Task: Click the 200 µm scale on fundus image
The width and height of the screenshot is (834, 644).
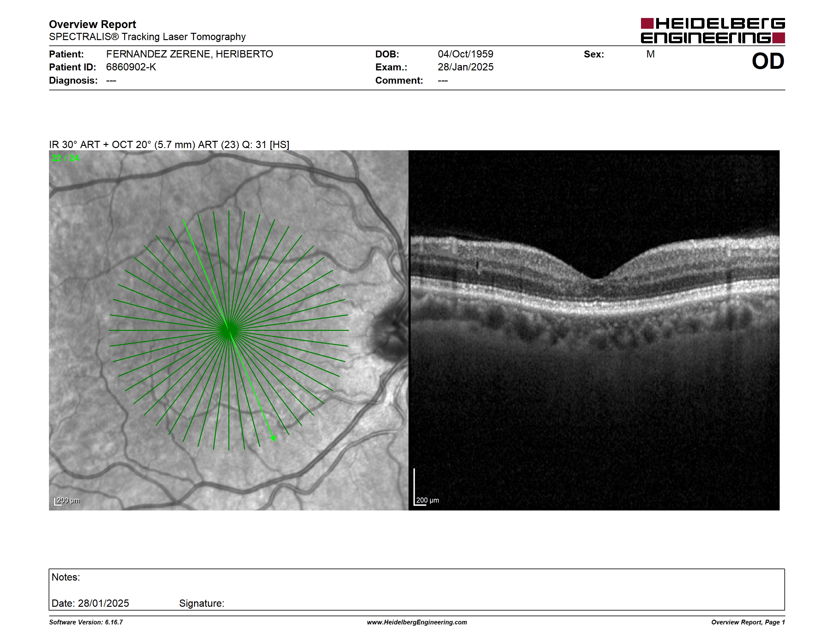Action: (x=67, y=501)
